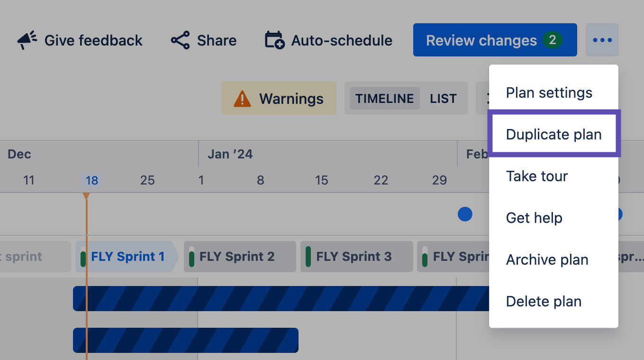Click the warning triangle inside the Warnings badge
This screenshot has height=360, width=644.
coord(242,98)
